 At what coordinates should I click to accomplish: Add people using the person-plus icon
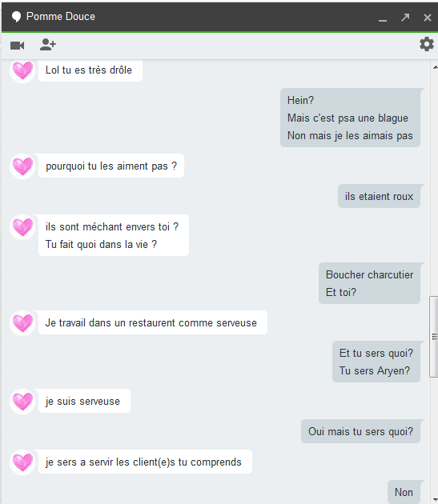pyautogui.click(x=47, y=45)
